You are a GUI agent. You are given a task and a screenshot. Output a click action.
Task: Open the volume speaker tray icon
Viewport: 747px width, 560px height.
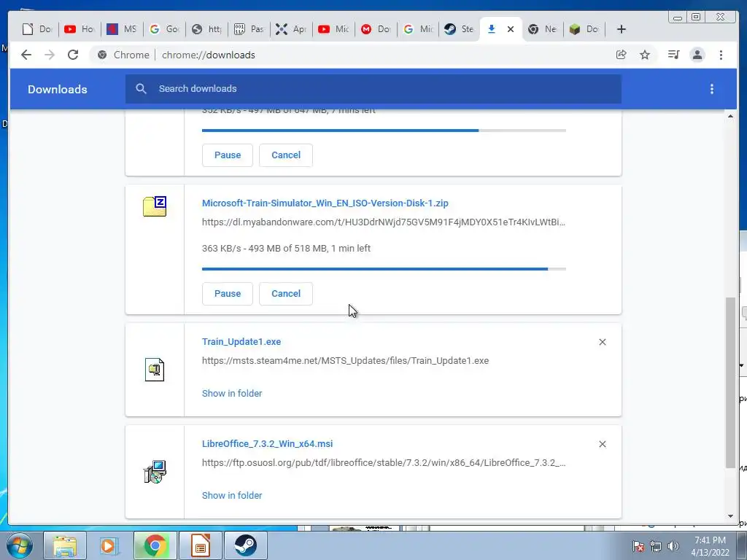pyautogui.click(x=673, y=545)
